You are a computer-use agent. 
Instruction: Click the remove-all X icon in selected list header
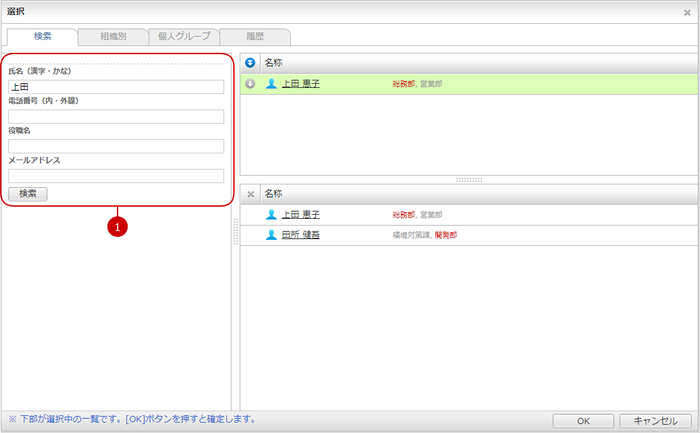point(250,193)
